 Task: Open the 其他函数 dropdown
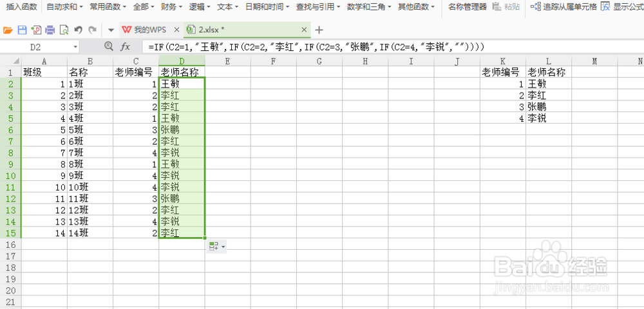[x=416, y=6]
